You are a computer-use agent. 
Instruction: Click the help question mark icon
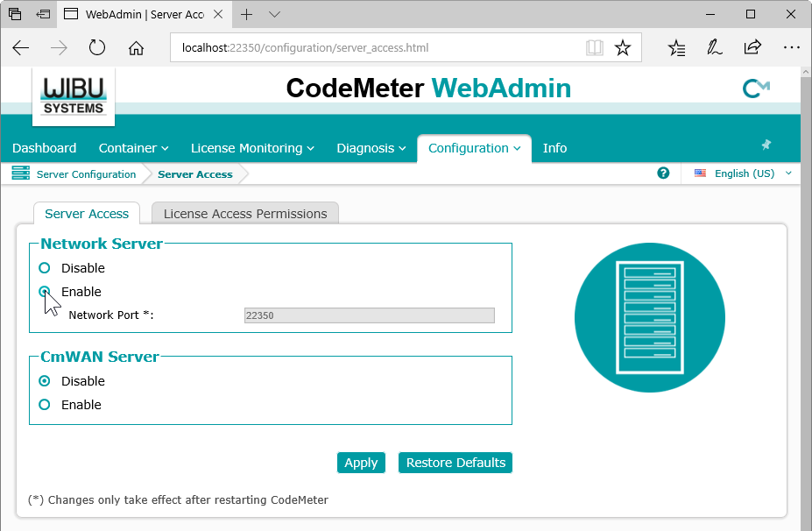point(663,173)
